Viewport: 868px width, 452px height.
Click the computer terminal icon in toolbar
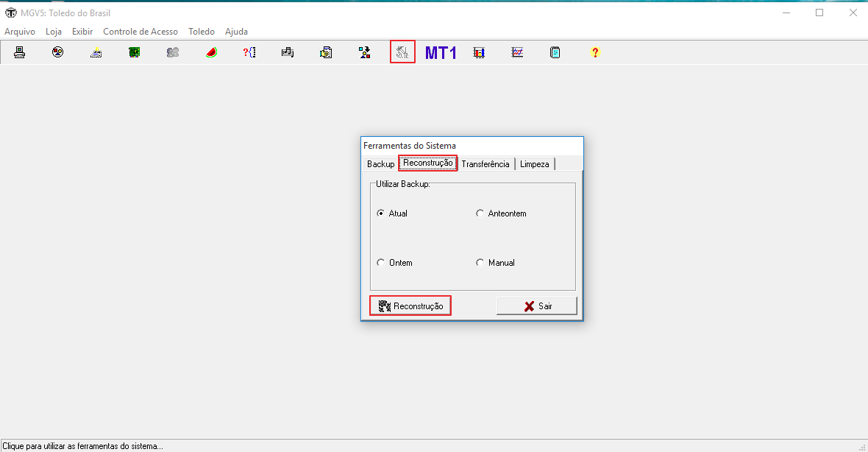click(x=20, y=52)
